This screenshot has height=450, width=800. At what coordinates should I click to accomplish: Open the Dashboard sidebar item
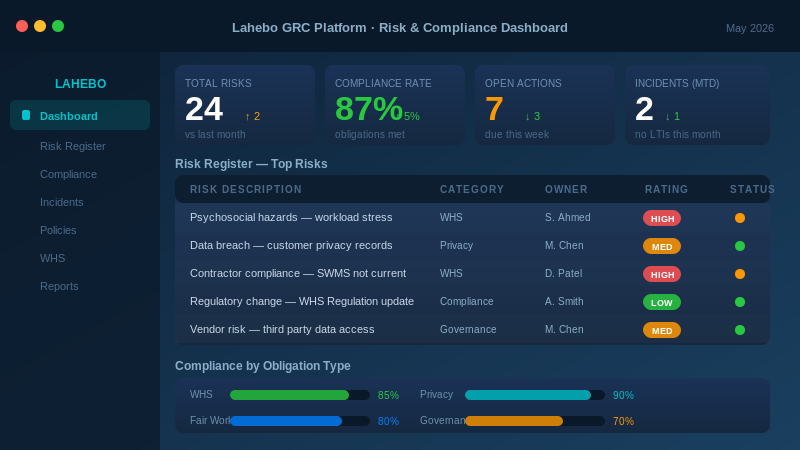80,115
